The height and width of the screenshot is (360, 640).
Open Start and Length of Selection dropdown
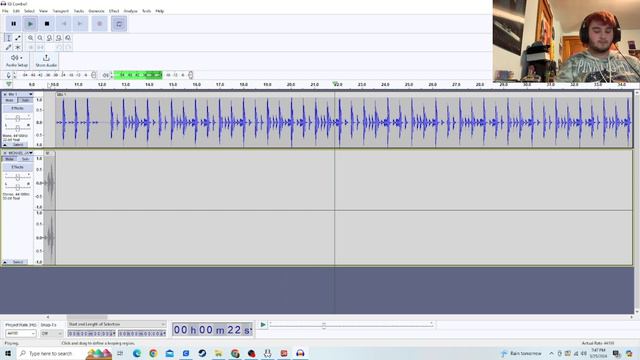(x=117, y=324)
